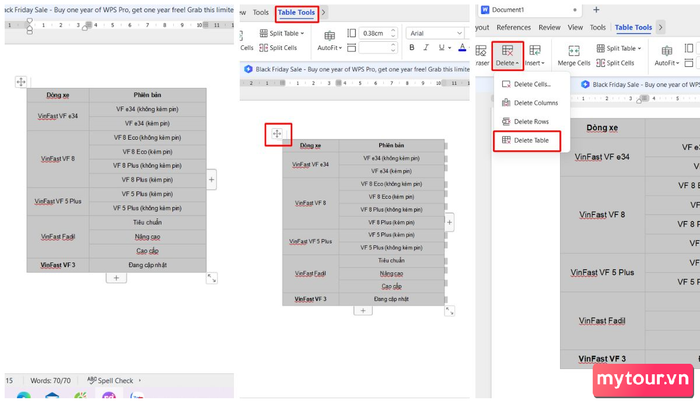700x405 pixels.
Task: Open the View tab
Action: [x=575, y=27]
